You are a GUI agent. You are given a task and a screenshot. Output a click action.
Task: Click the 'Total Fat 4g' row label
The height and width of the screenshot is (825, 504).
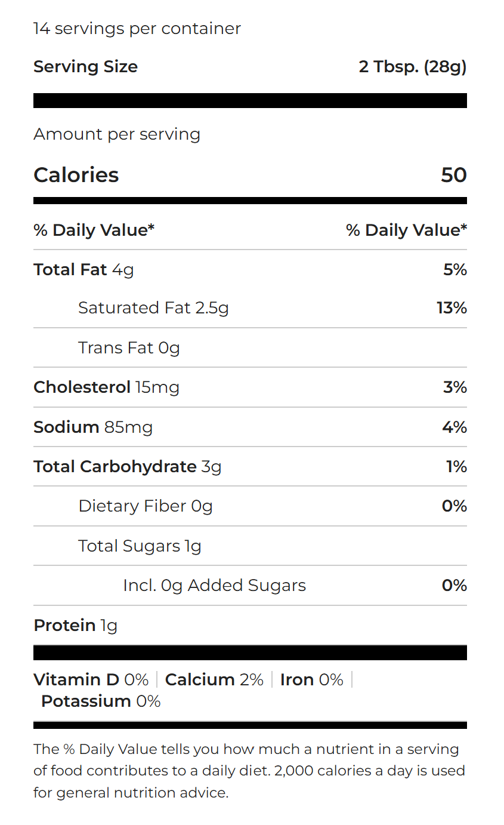(x=84, y=270)
